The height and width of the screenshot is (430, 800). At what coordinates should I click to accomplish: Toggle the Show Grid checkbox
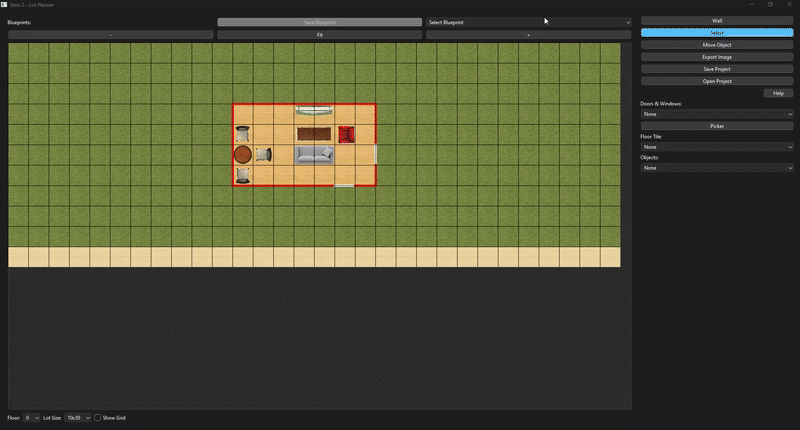tap(97, 418)
